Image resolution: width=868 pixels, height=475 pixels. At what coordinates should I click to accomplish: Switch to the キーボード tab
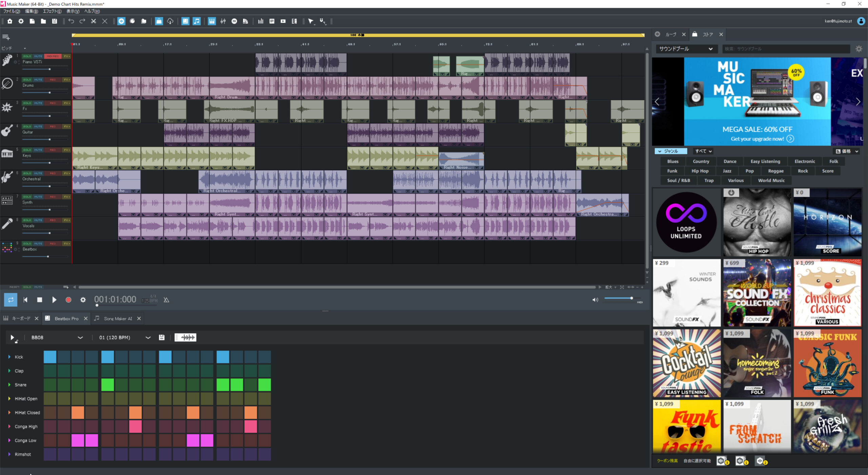[21, 319]
